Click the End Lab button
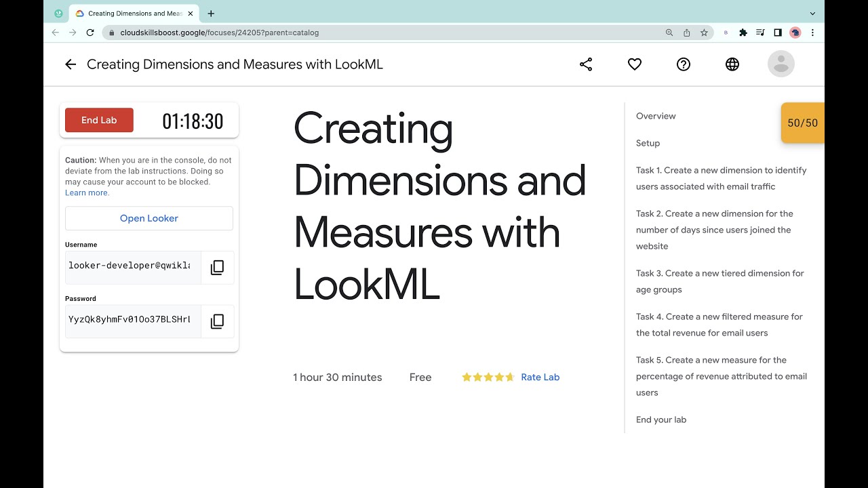Image resolution: width=868 pixels, height=488 pixels. click(99, 120)
